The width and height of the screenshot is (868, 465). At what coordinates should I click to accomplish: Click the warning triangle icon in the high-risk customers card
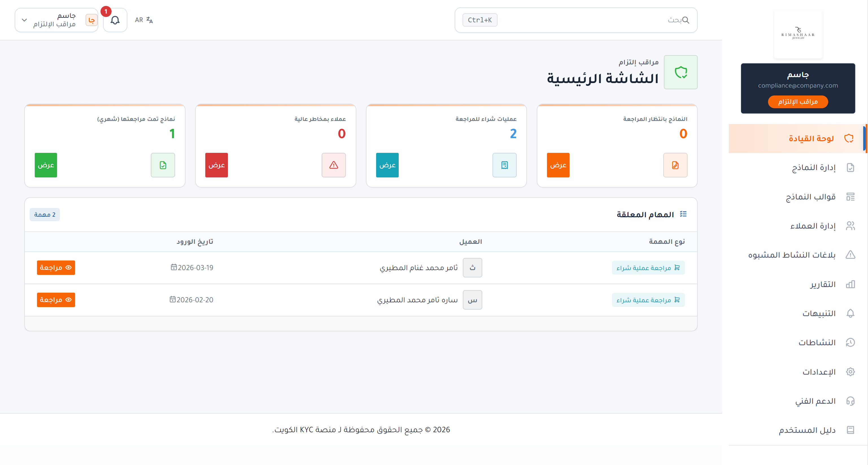(333, 165)
